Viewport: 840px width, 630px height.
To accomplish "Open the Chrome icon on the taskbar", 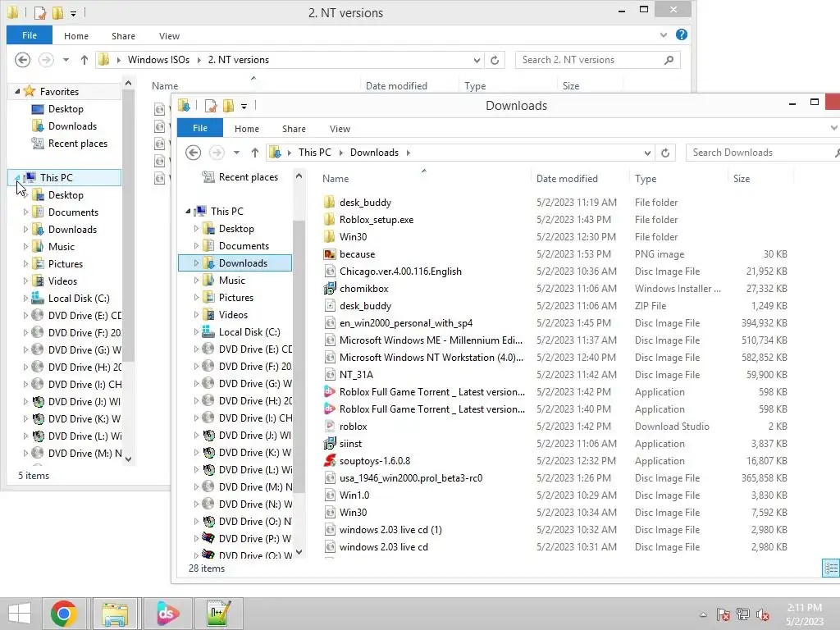I will [64, 614].
